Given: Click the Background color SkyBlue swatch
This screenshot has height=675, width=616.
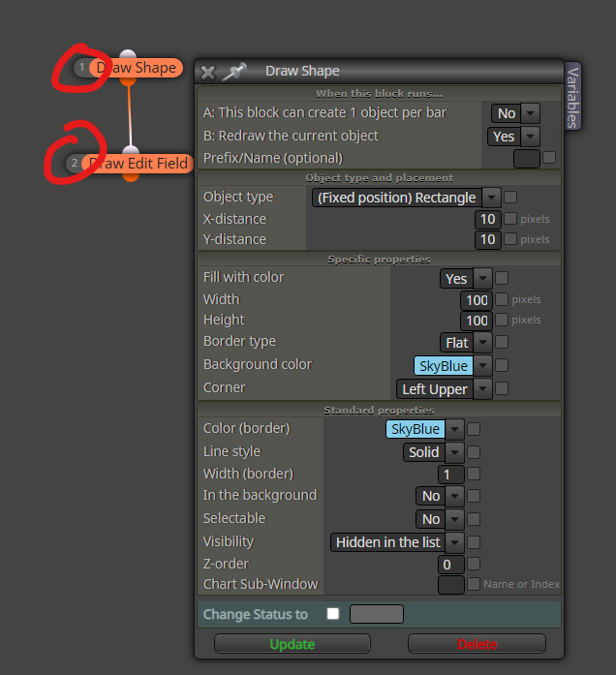Looking at the screenshot, I should point(444,366).
